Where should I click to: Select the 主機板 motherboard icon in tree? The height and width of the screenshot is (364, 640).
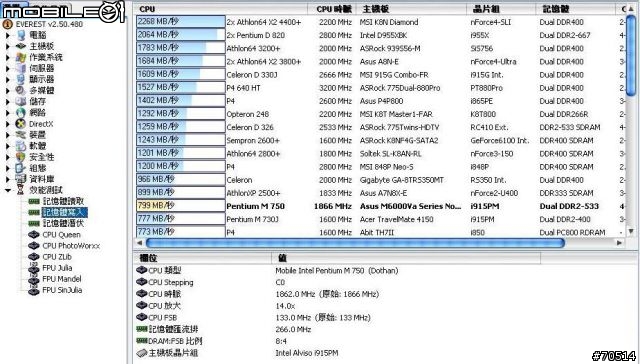21,47
